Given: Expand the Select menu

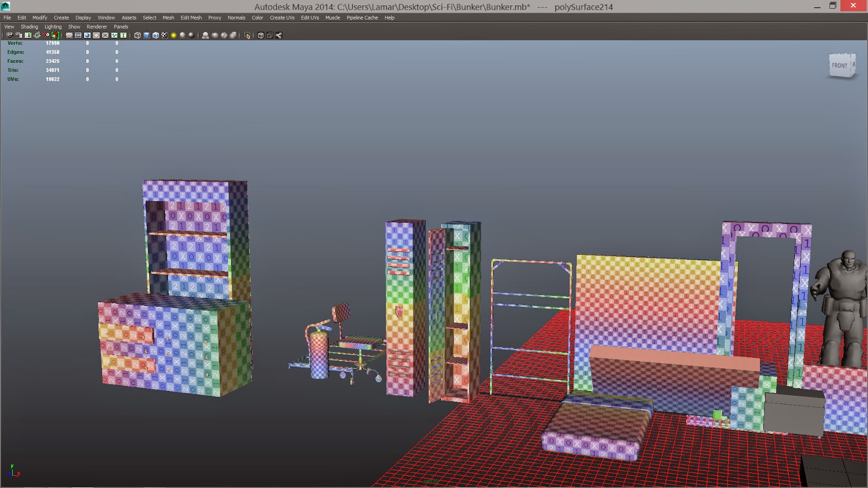Looking at the screenshot, I should [150, 17].
